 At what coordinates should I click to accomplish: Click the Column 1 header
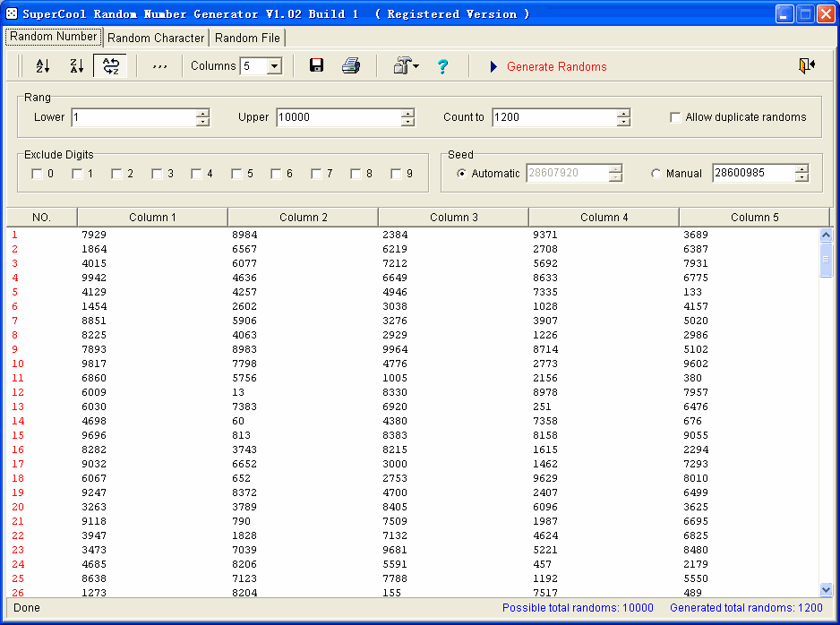tap(152, 218)
